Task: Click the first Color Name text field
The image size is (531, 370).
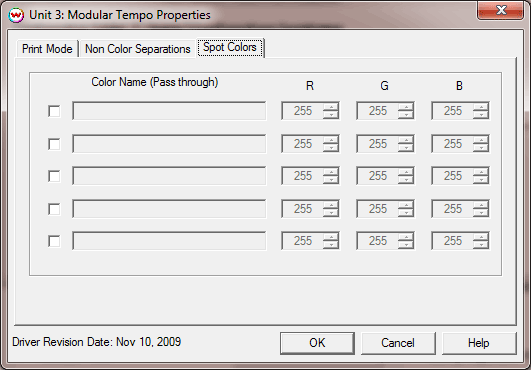Action: click(169, 111)
